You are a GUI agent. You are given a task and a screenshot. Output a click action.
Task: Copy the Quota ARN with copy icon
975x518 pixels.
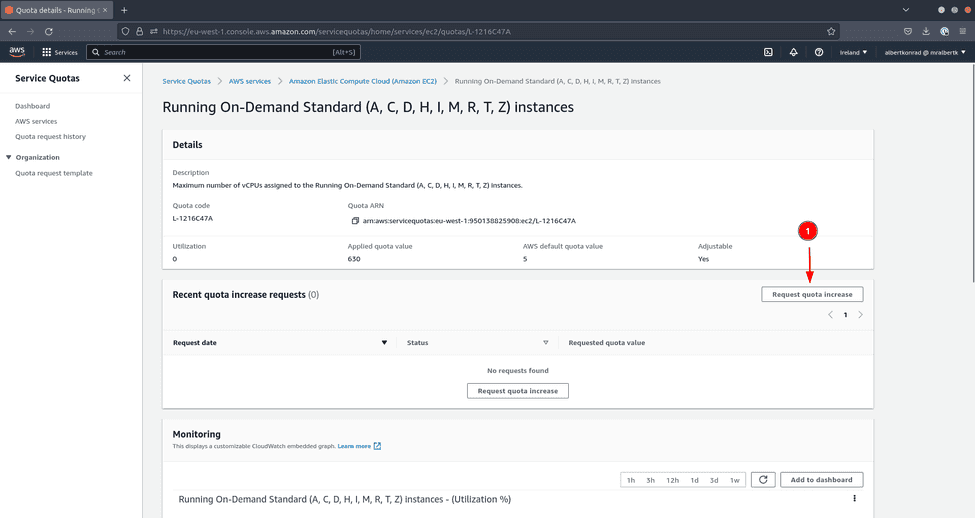point(355,220)
